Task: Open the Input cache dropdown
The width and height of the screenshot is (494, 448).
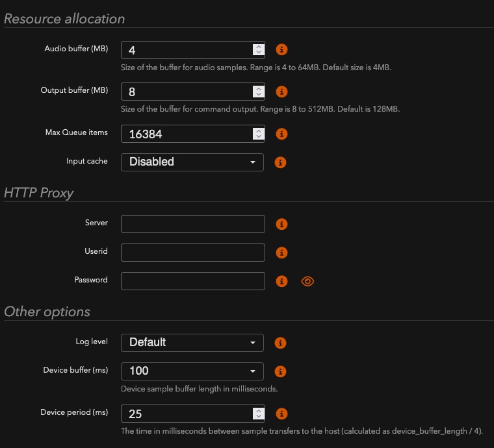Action: pos(192,162)
